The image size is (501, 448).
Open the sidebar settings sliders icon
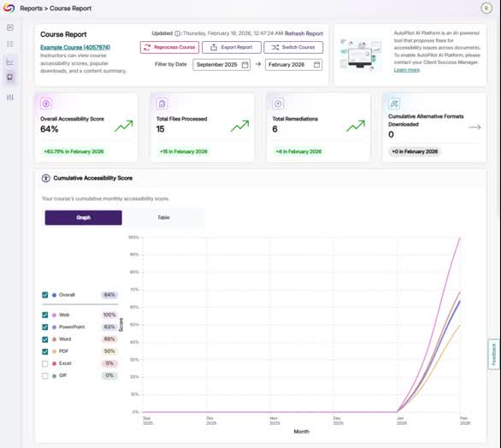(10, 97)
